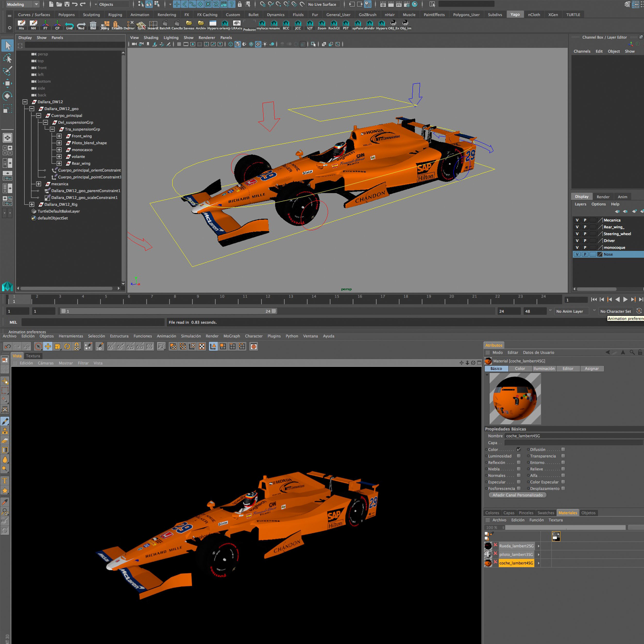The image size is (644, 644).
Task: Toggle visibility V of Nose layer
Action: tap(577, 254)
